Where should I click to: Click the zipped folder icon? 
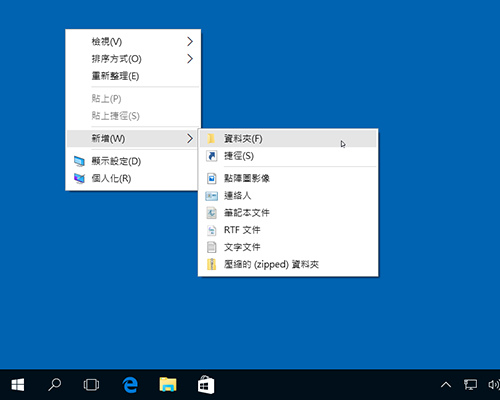211,264
